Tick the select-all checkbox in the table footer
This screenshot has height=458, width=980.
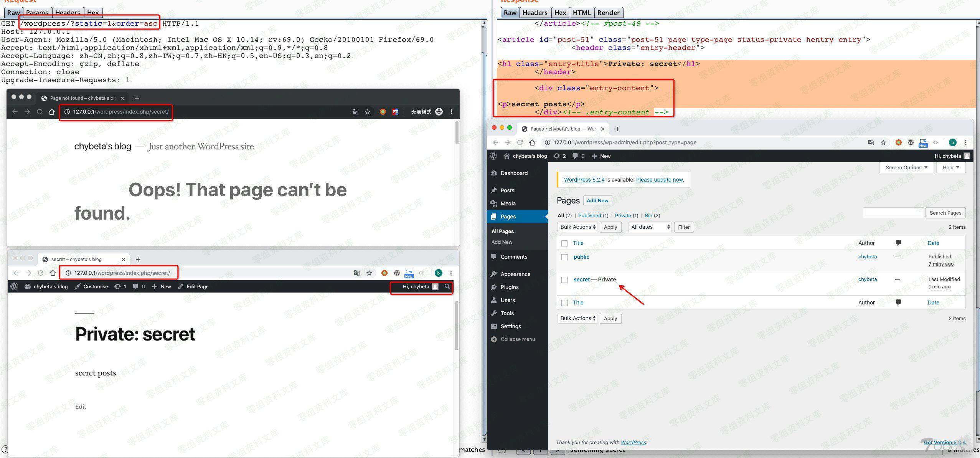(564, 303)
